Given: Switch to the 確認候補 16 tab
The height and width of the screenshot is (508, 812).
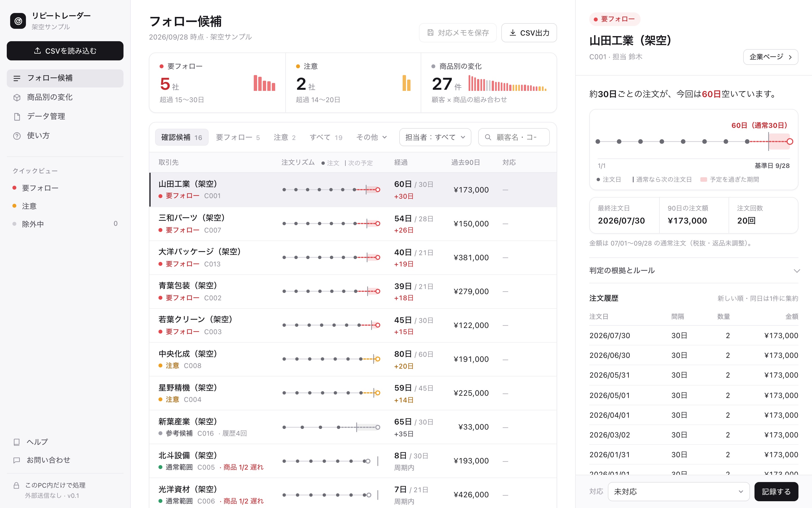Looking at the screenshot, I should click(182, 137).
